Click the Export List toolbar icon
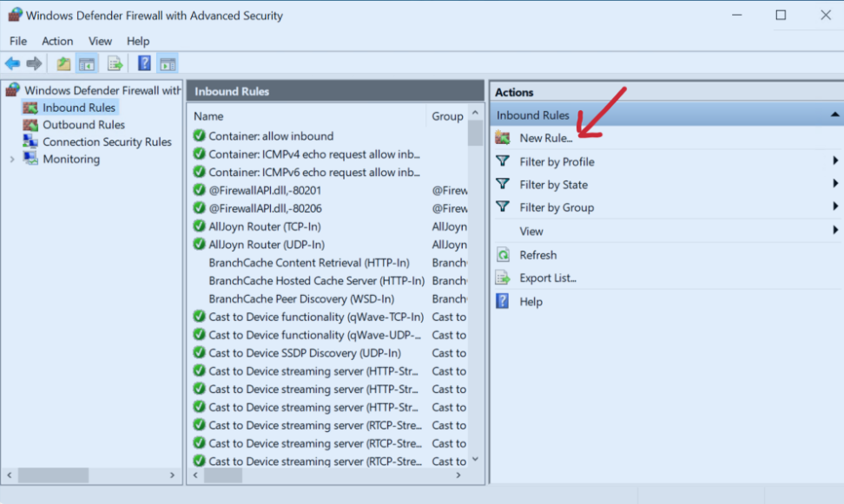 [115, 63]
